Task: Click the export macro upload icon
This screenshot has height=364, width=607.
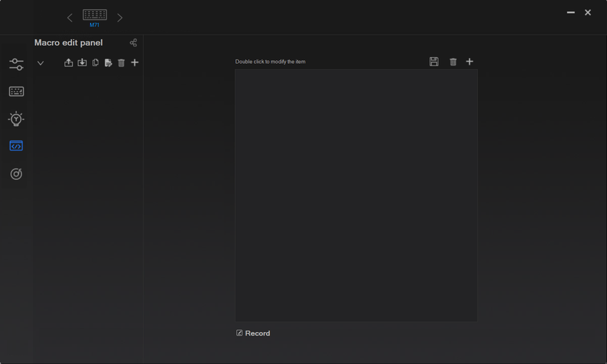Action: pos(69,62)
